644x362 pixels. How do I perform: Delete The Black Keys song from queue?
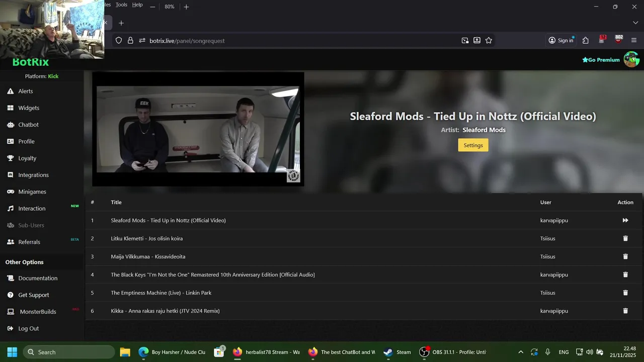click(x=625, y=275)
